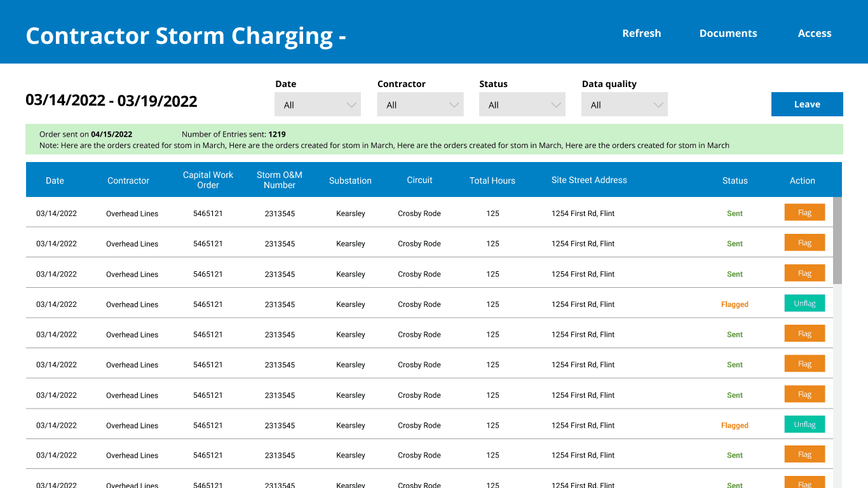Image resolution: width=868 pixels, height=488 pixels.
Task: Click Kearsley substation in the first row
Action: point(351,213)
